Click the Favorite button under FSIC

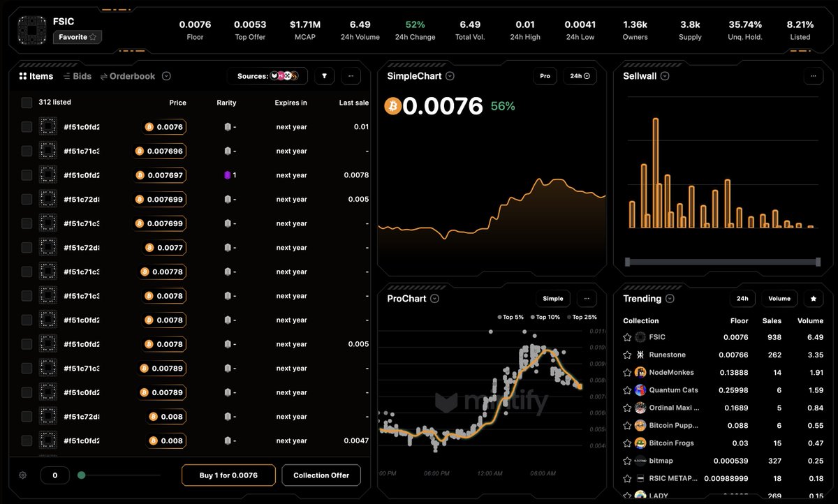click(78, 37)
